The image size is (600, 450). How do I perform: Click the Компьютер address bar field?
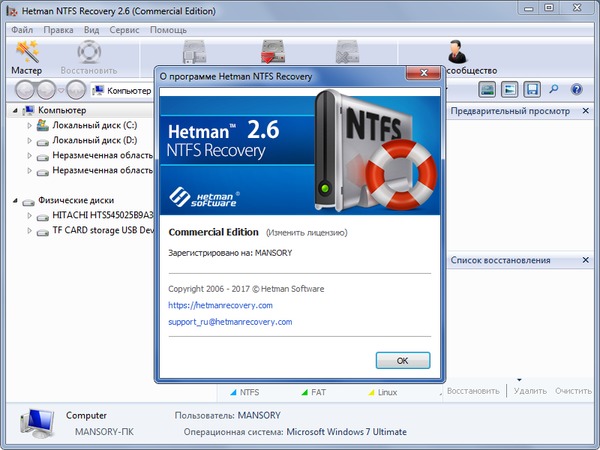(x=122, y=91)
